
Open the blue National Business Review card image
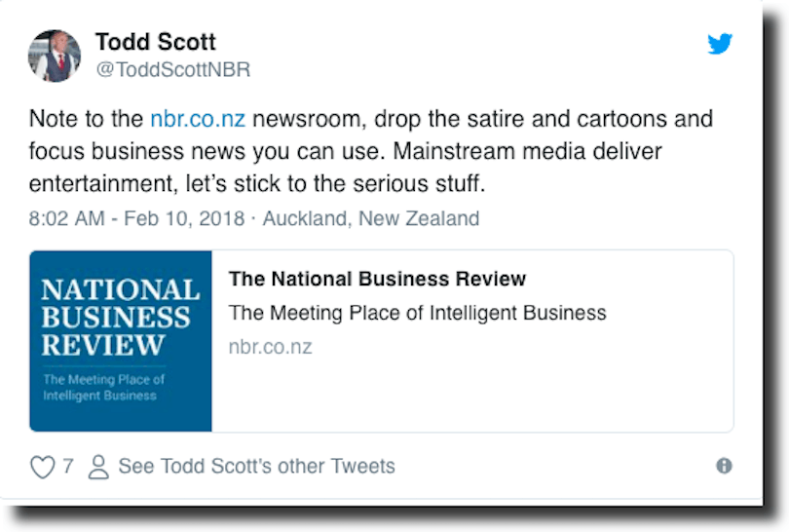point(121,340)
